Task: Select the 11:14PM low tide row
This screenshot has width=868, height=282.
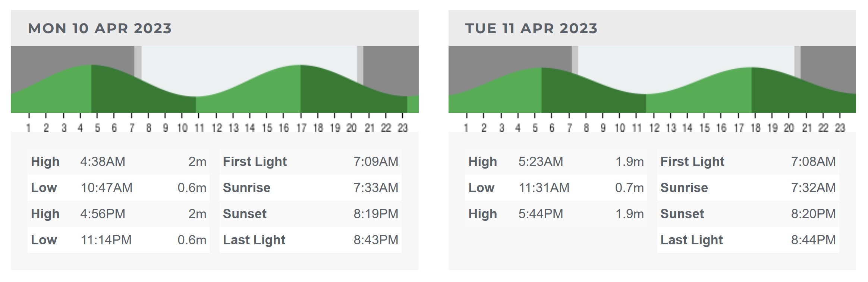Action: (x=119, y=240)
